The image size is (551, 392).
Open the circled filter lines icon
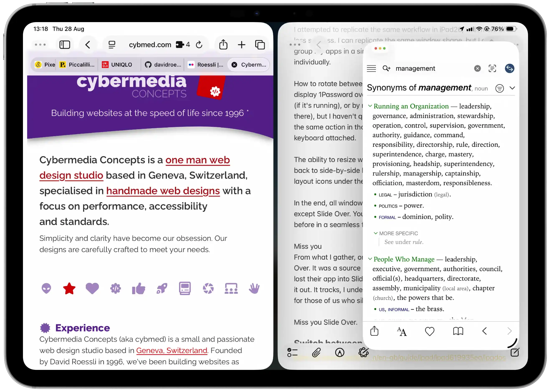click(x=499, y=88)
